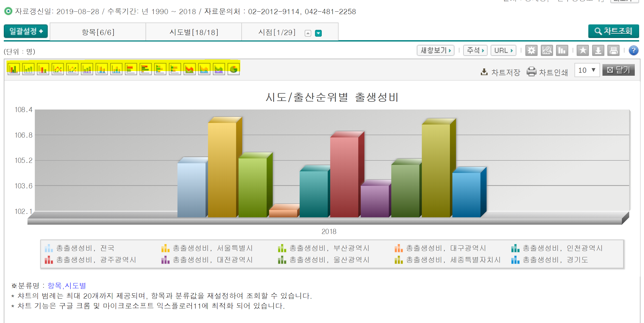Choose the first clustered bar chart icon
Image resolution: width=644 pixels, height=323 pixels.
(14, 69)
